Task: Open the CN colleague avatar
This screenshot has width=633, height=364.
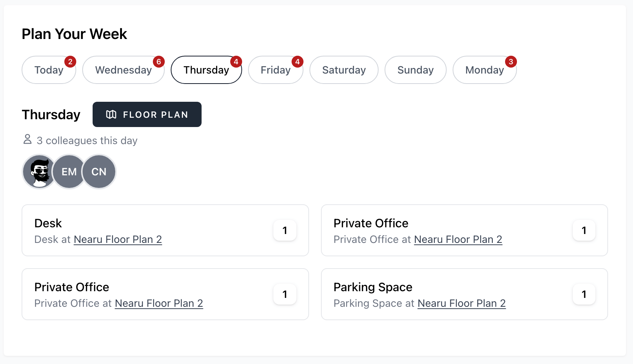Action: tap(99, 172)
